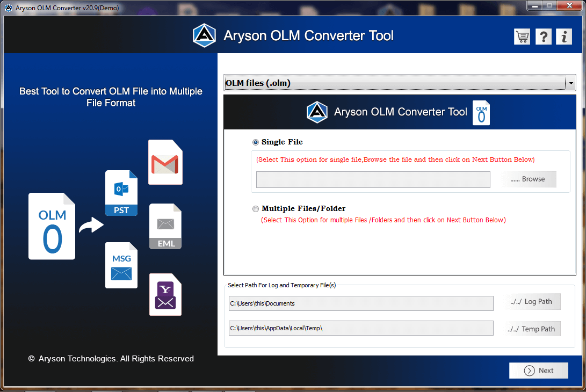
Task: Click the Gmail format icon
Action: point(165,162)
